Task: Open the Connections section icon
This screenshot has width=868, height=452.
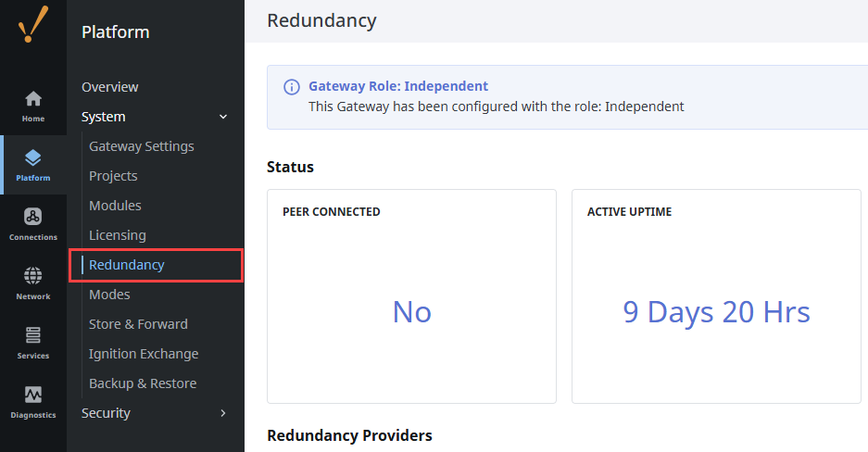Action: pyautogui.click(x=33, y=223)
